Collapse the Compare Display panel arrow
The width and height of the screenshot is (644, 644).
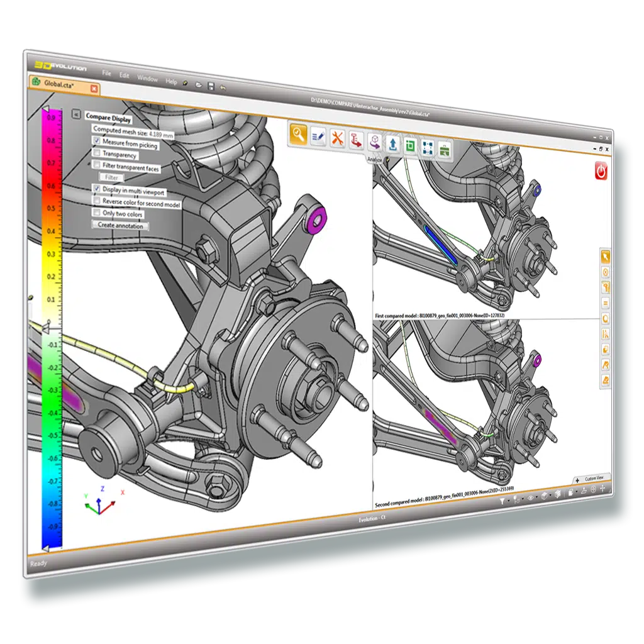76,114
